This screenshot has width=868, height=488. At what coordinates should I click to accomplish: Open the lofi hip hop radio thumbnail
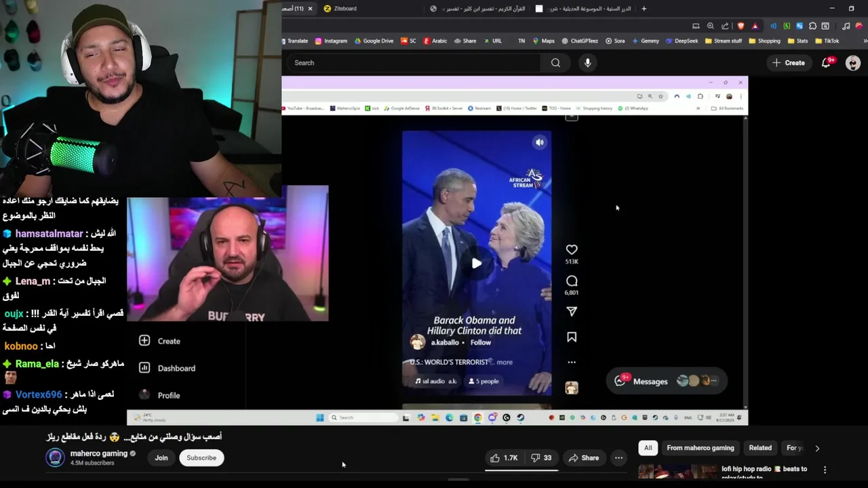click(x=677, y=472)
